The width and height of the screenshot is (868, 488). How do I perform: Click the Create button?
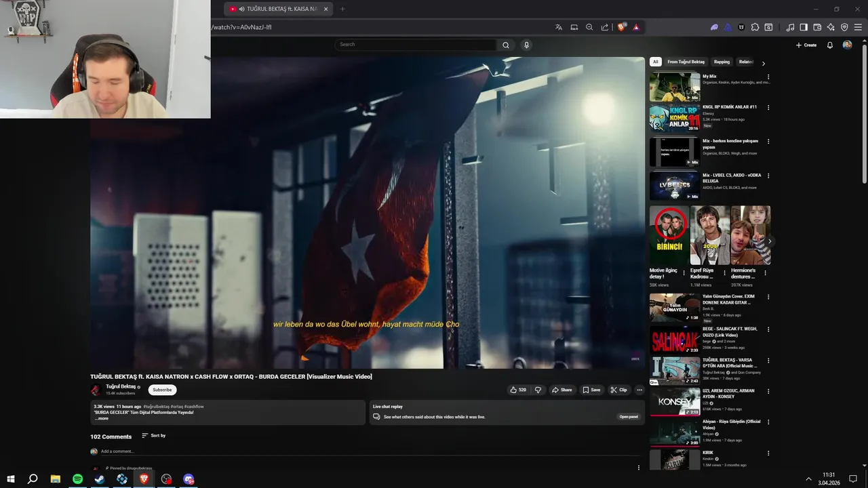(x=806, y=45)
